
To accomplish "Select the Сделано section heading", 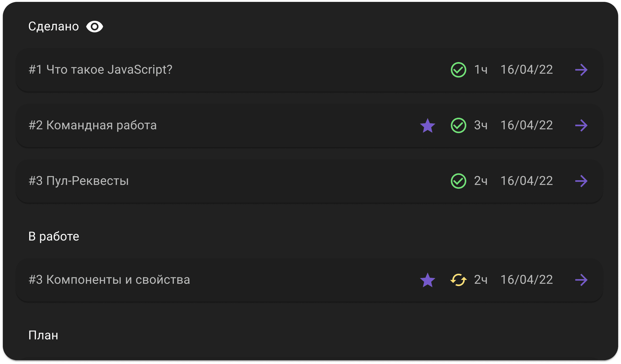I will pyautogui.click(x=54, y=27).
